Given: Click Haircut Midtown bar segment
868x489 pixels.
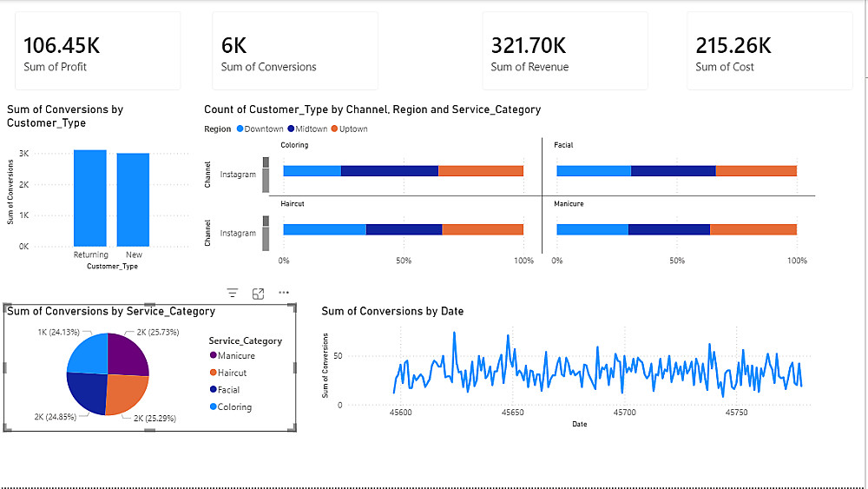Looking at the screenshot, I should [x=404, y=229].
